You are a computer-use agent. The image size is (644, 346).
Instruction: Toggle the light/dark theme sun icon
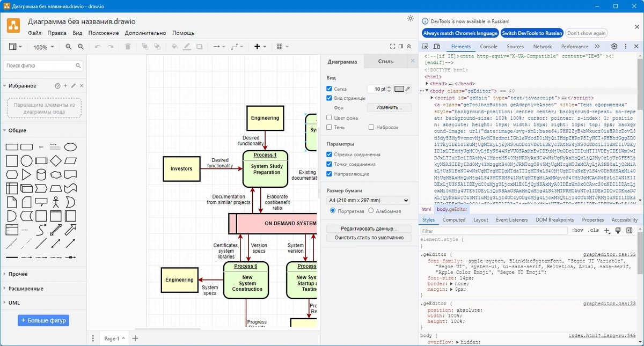411,19
